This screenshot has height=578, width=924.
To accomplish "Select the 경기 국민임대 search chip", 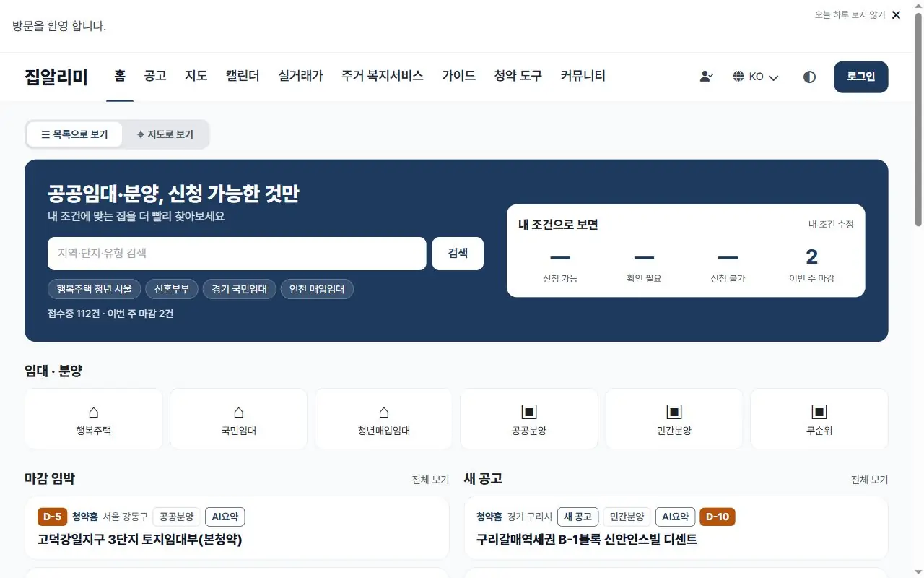I will pyautogui.click(x=240, y=290).
